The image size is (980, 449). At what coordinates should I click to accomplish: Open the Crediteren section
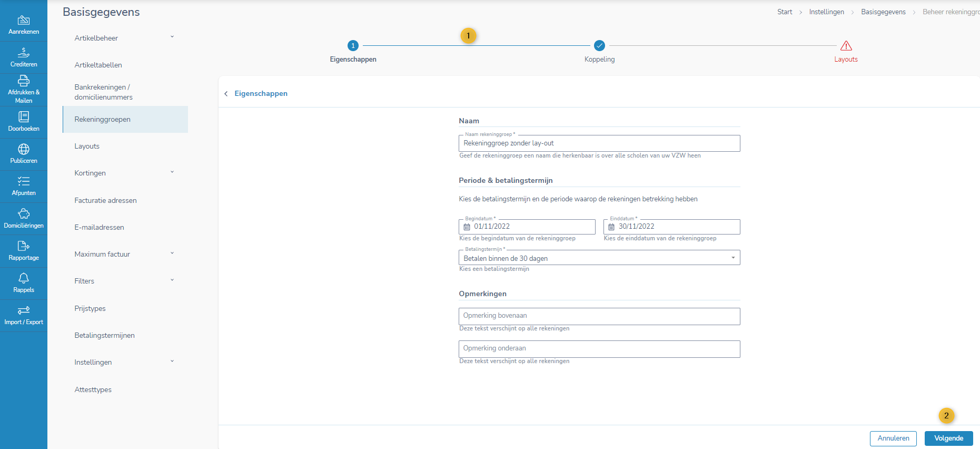(x=24, y=57)
